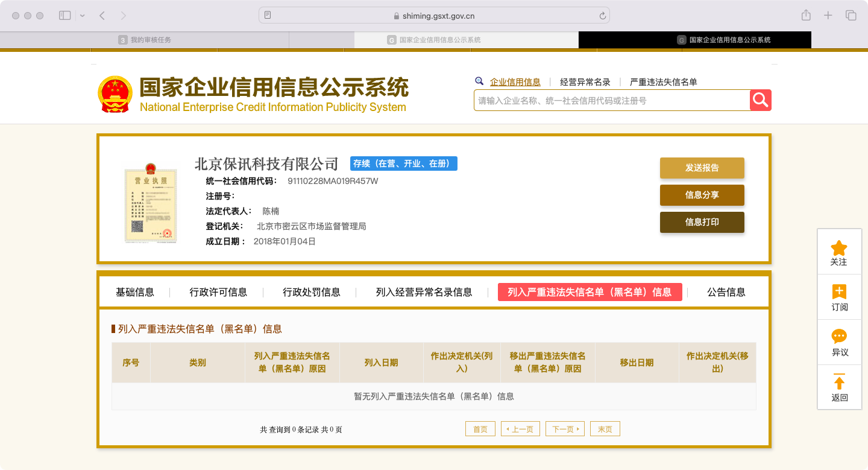Click the 下一页 pagination button

[565, 429]
